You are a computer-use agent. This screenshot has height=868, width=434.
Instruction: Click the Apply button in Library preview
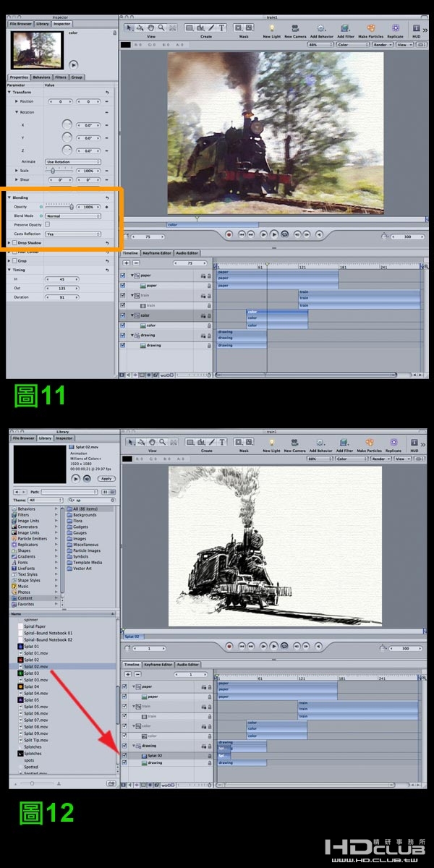tap(106, 478)
